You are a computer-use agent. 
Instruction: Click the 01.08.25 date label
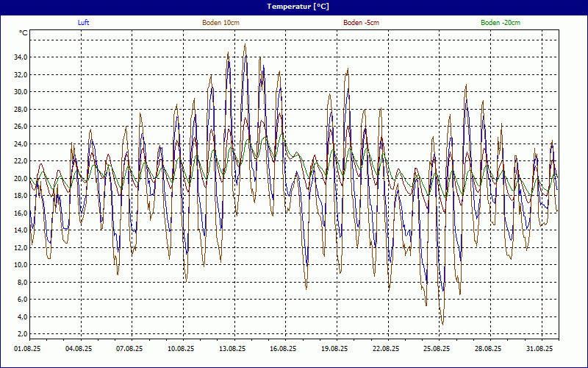(28, 349)
